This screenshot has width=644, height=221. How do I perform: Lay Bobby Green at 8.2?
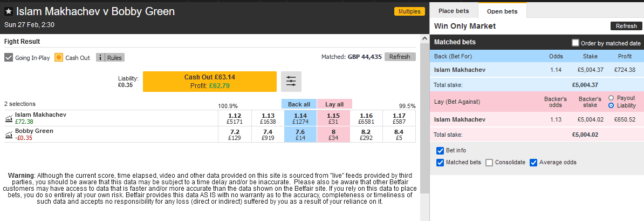[x=366, y=135]
